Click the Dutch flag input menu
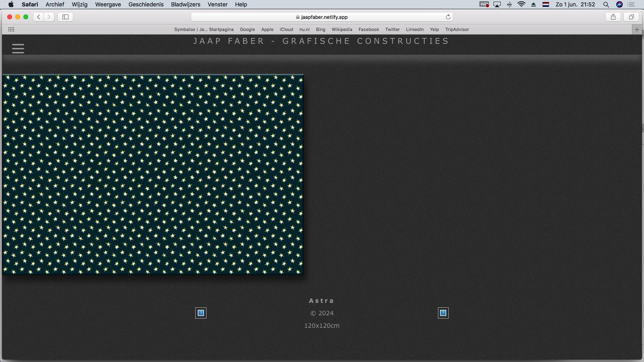 546,4
